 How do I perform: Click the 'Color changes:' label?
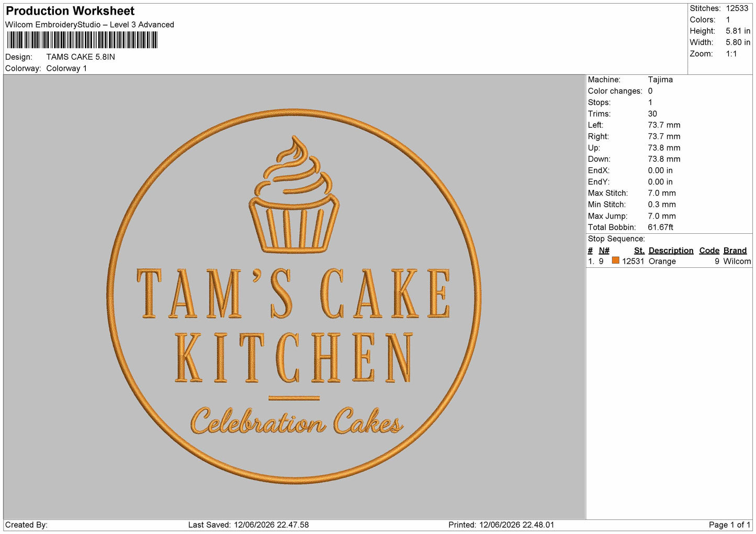tap(615, 91)
